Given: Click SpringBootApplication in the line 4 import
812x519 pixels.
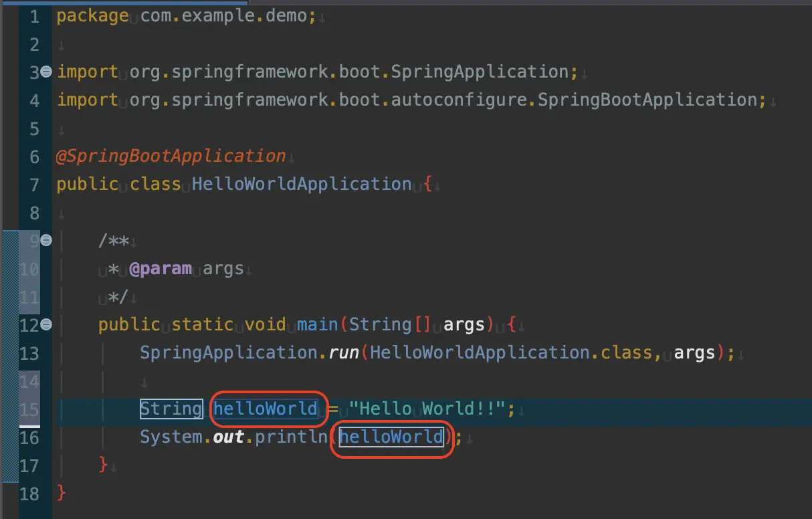Looking at the screenshot, I should (x=647, y=100).
